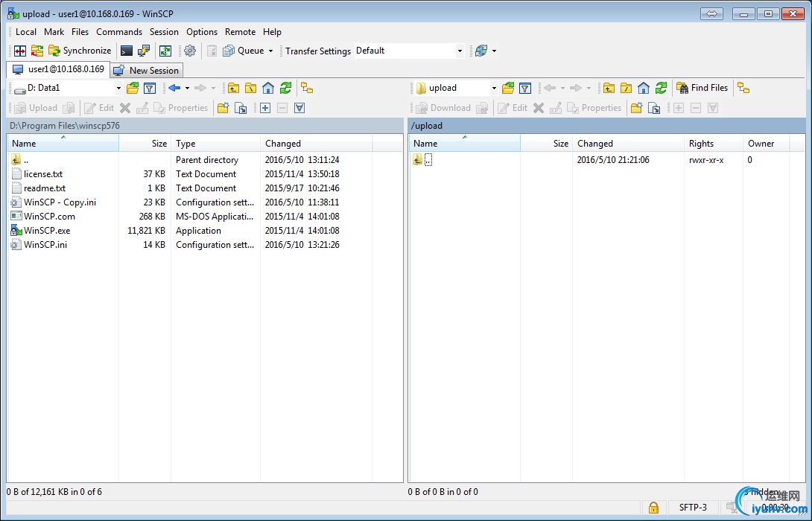Open the Local menu

[x=26, y=32]
